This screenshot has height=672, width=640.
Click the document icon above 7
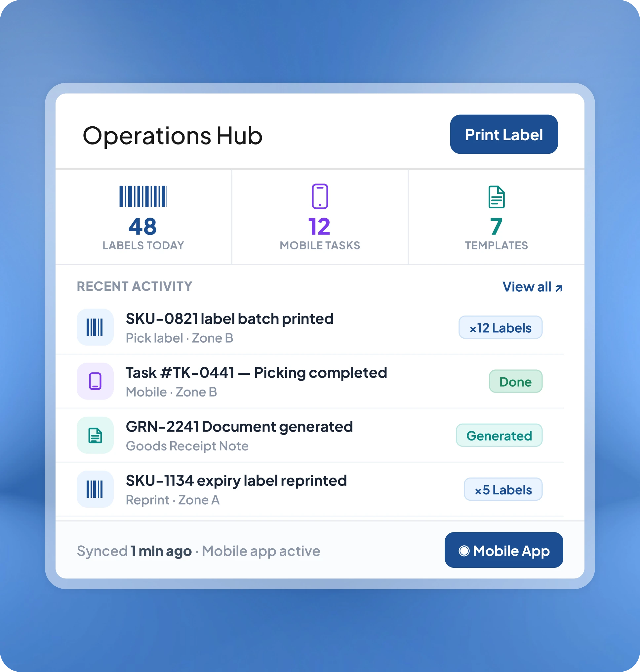[497, 197]
